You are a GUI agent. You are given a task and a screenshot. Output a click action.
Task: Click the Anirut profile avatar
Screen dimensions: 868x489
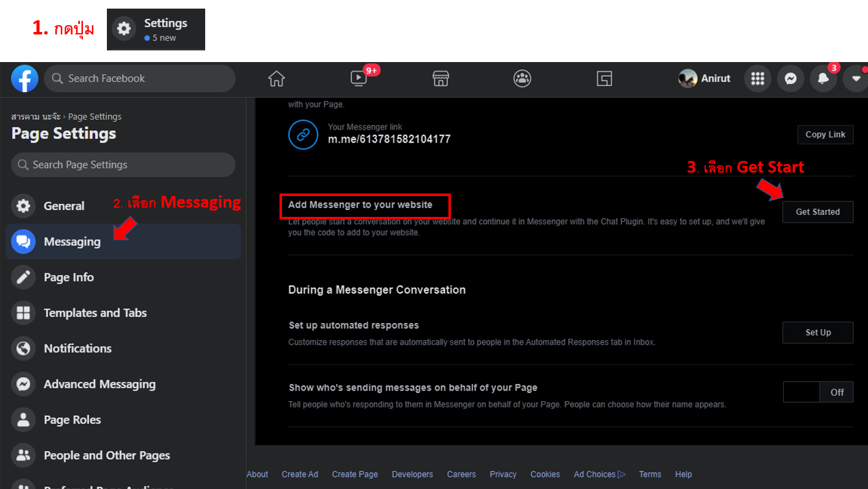(x=687, y=79)
